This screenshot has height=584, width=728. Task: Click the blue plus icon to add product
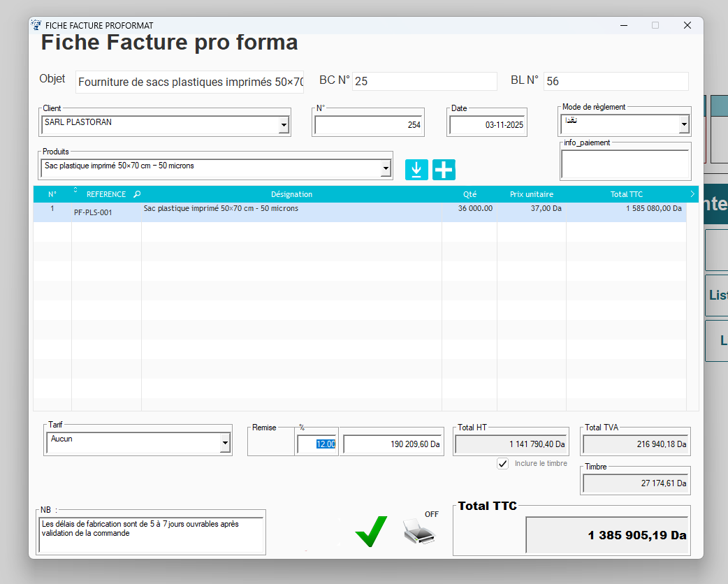coord(444,170)
